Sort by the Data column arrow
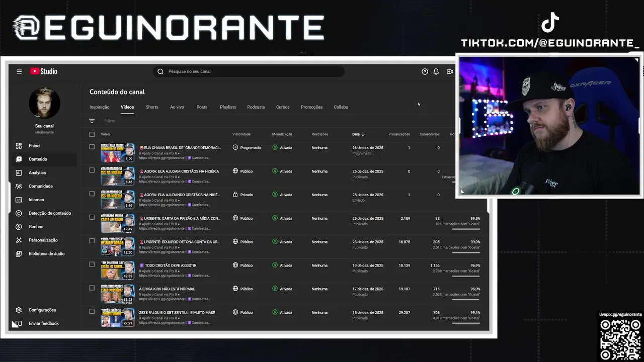The height and width of the screenshot is (362, 644). click(363, 134)
